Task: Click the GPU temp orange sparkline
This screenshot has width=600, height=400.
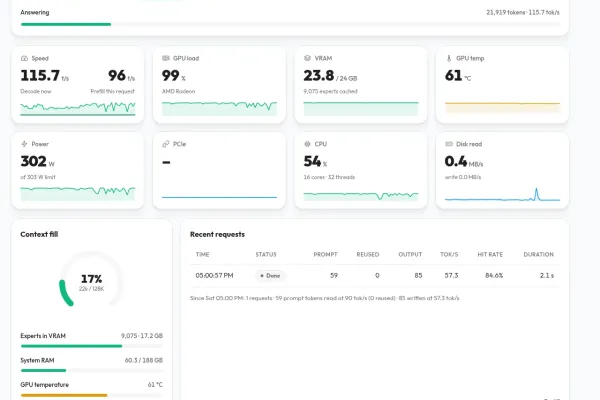Action: 502,107
